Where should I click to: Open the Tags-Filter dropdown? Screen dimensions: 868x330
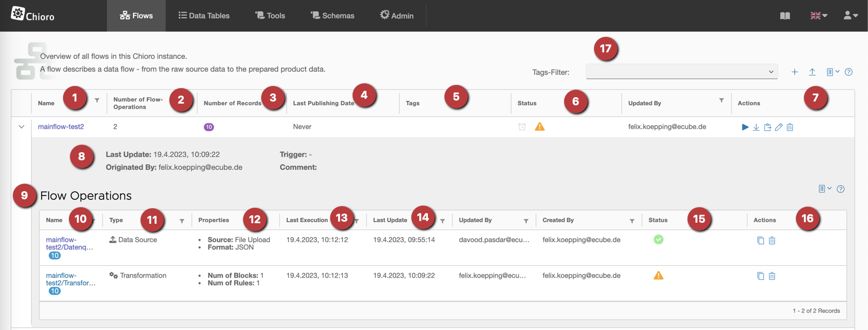pos(681,72)
